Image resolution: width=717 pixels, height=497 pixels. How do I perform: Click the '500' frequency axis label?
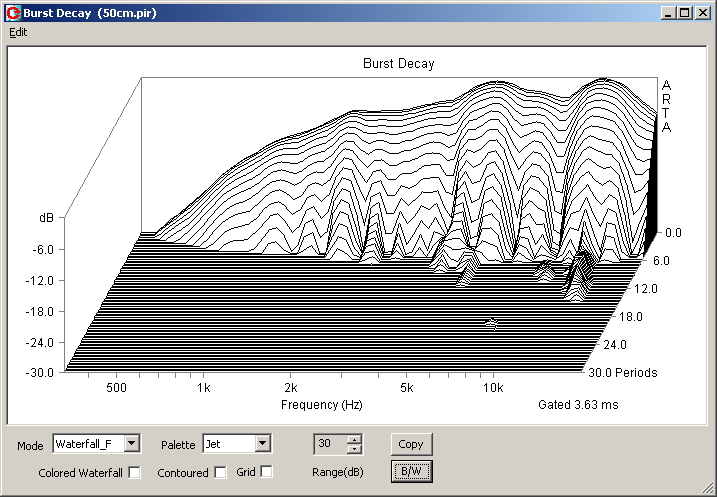coord(116,388)
